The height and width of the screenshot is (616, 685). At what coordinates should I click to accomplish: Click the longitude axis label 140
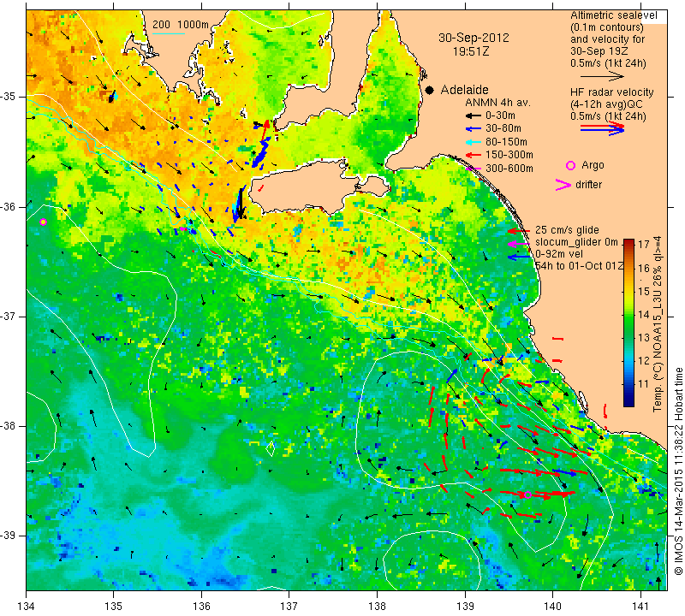pyautogui.click(x=552, y=607)
